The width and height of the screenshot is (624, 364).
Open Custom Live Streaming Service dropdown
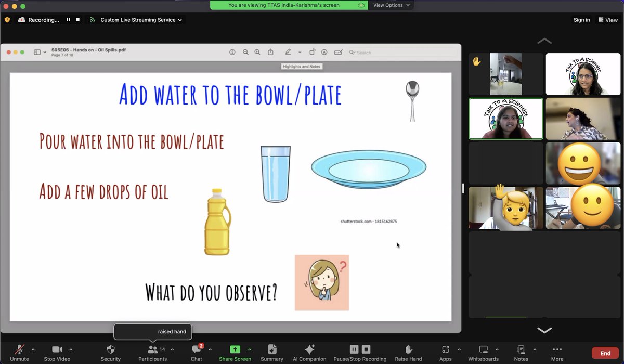coord(136,20)
